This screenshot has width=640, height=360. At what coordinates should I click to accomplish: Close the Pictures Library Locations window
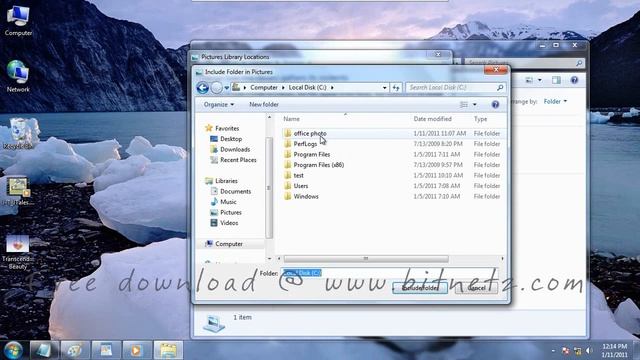pos(438,54)
